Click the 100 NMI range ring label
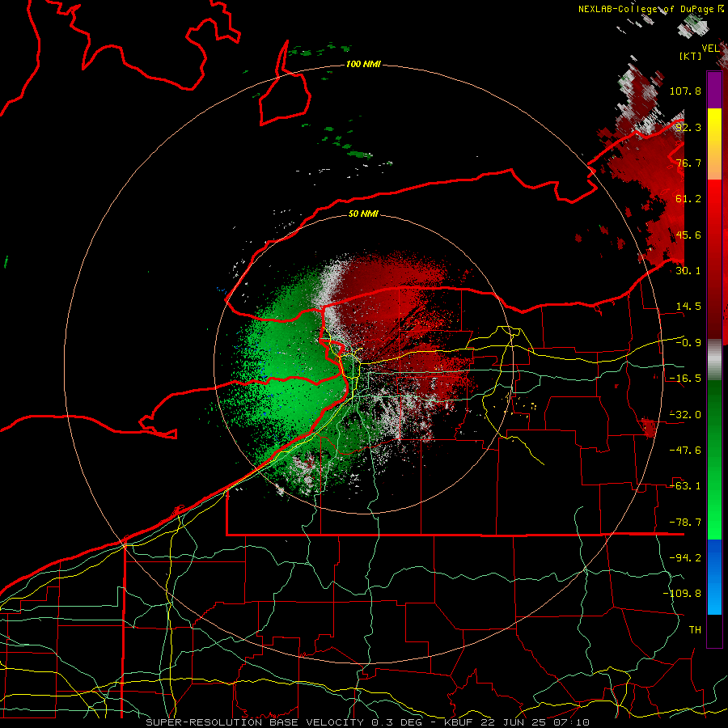 coord(363,64)
